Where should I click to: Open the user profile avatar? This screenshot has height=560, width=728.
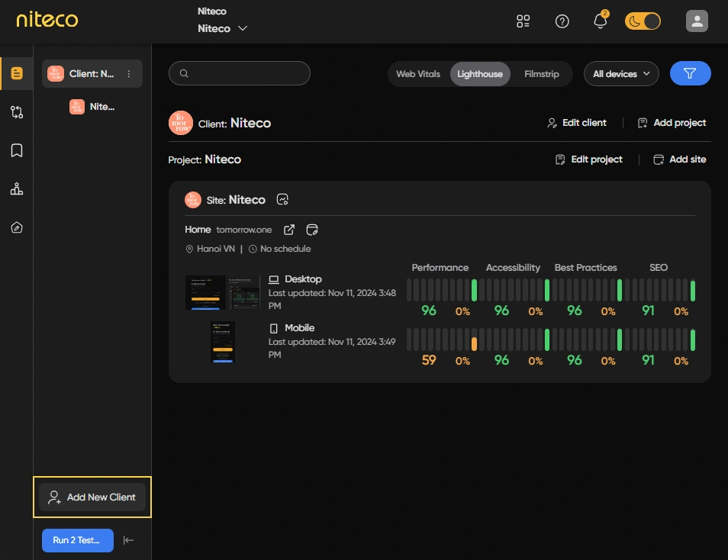pyautogui.click(x=697, y=21)
